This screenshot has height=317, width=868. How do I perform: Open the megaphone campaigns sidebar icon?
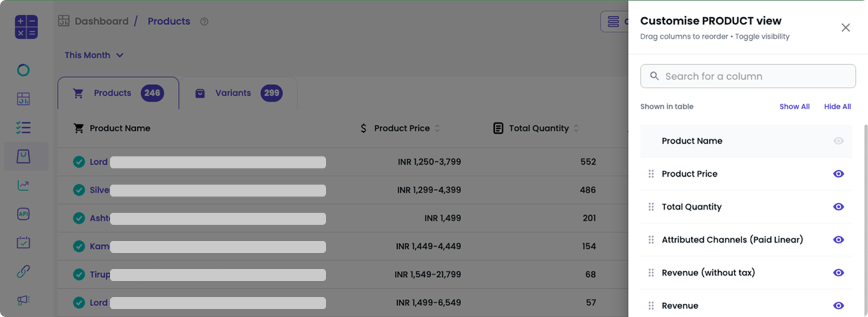point(23,300)
